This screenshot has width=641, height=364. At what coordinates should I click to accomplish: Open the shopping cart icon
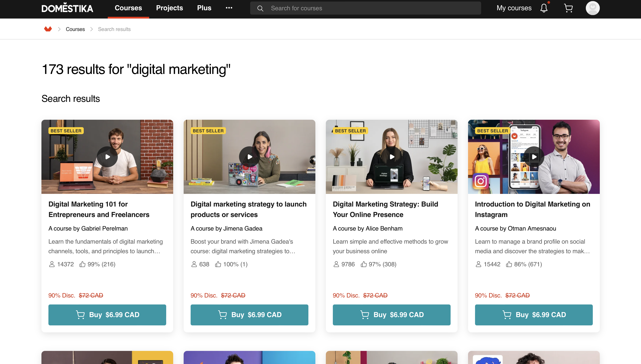(568, 8)
